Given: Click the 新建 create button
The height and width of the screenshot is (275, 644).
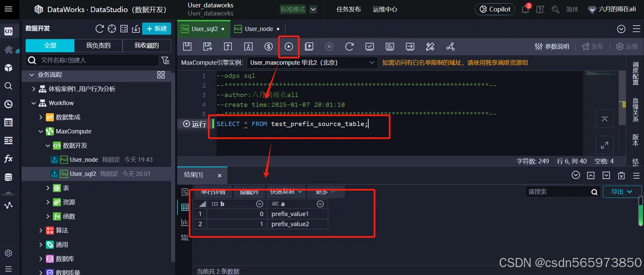Looking at the screenshot, I should [156, 29].
